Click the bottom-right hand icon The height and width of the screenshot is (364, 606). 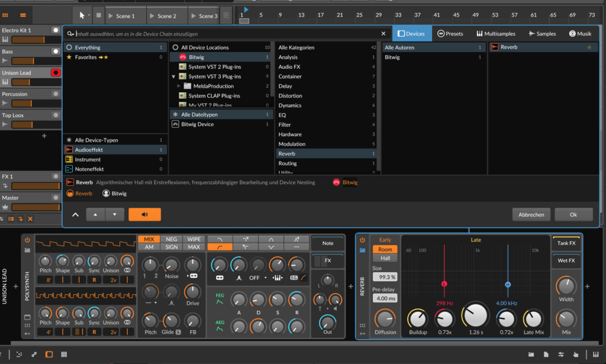575,355
